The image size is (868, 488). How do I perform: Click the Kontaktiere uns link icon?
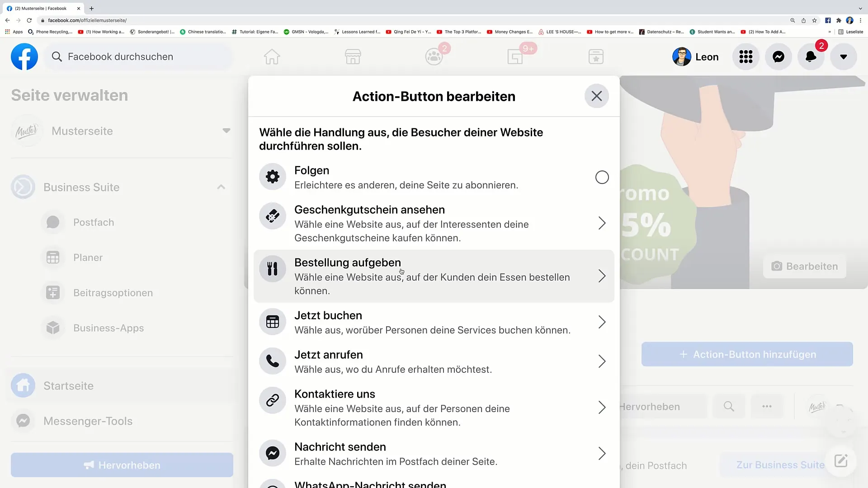coord(272,400)
